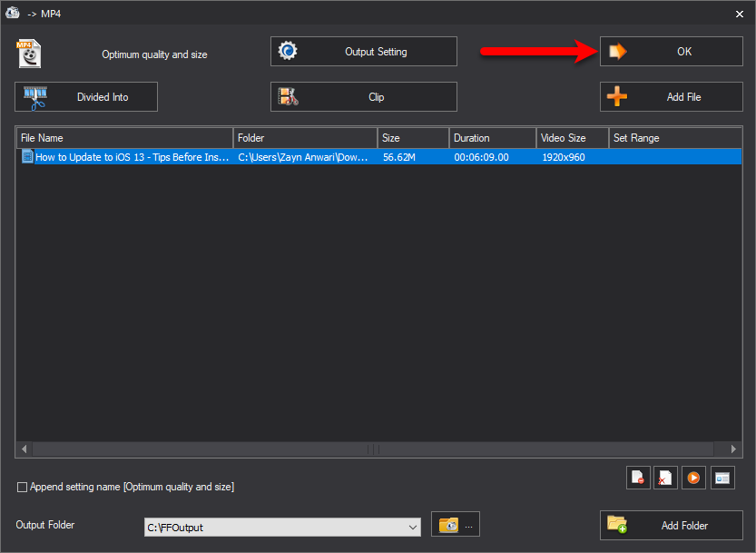Play the selected file with orange play icon
Viewport: 756px width, 553px height.
click(x=693, y=478)
